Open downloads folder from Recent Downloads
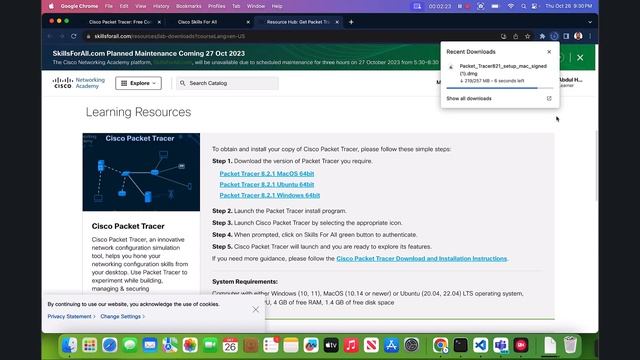This screenshot has width=640, height=360. pos(549,98)
